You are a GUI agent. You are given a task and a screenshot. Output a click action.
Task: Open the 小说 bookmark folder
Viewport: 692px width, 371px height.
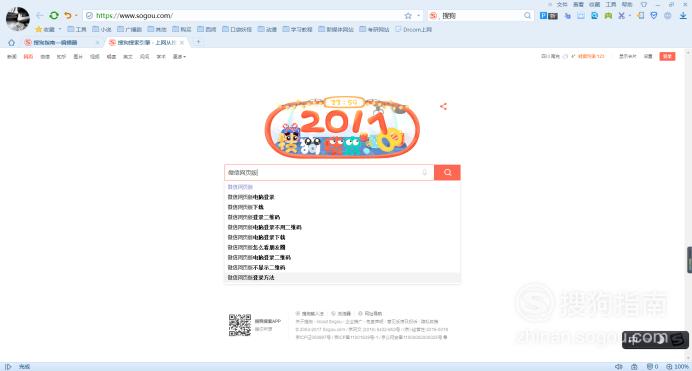pyautogui.click(x=102, y=30)
